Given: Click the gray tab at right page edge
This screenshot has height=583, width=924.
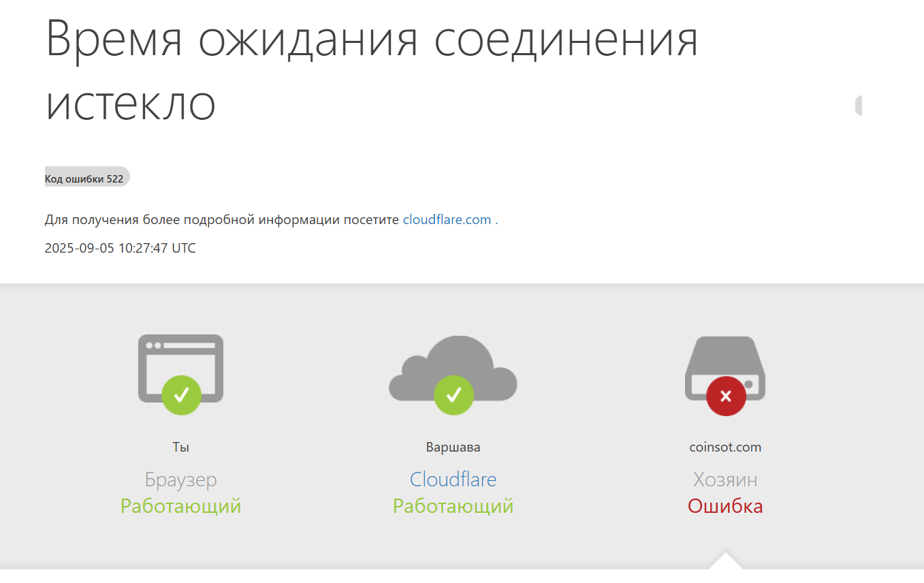Looking at the screenshot, I should [x=859, y=106].
